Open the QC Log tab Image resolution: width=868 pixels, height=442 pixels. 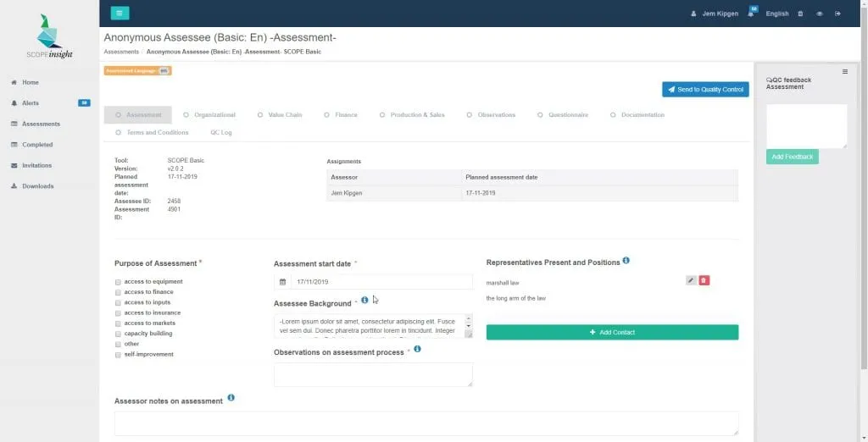tap(221, 133)
